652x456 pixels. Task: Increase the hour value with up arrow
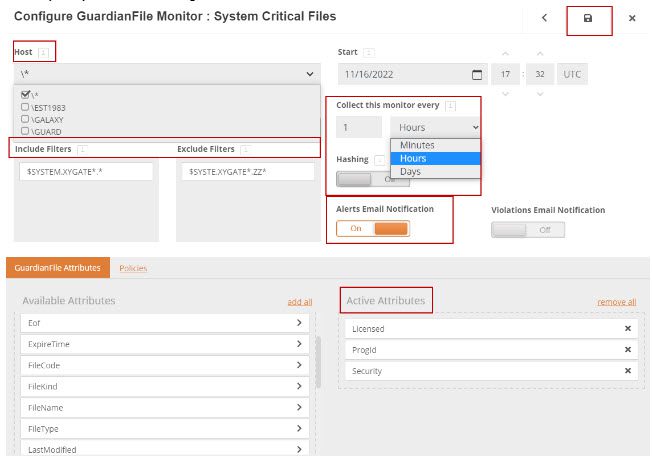(505, 54)
